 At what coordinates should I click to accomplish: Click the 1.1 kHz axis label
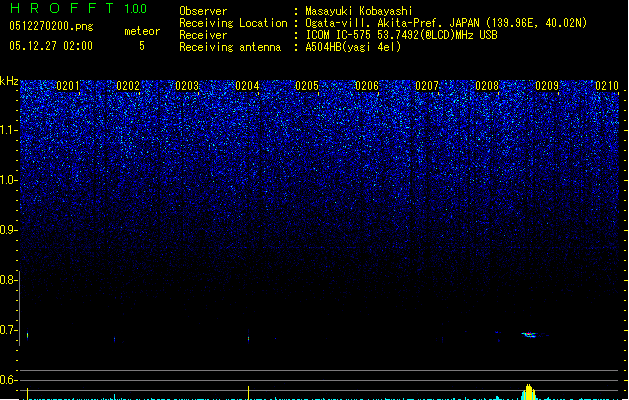8,130
